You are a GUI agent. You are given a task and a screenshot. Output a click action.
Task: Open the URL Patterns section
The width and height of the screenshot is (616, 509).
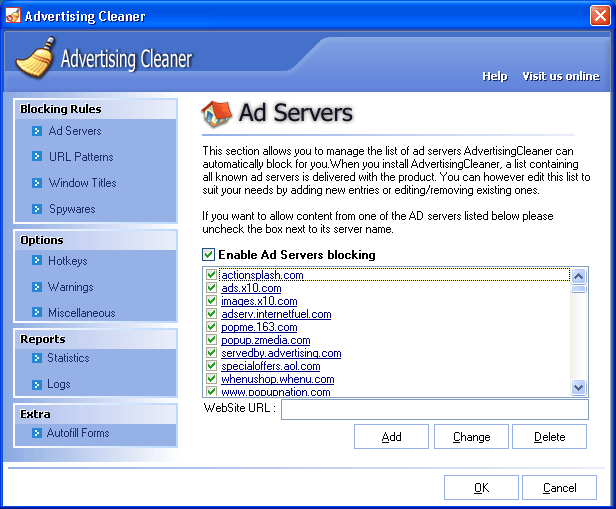(x=81, y=157)
